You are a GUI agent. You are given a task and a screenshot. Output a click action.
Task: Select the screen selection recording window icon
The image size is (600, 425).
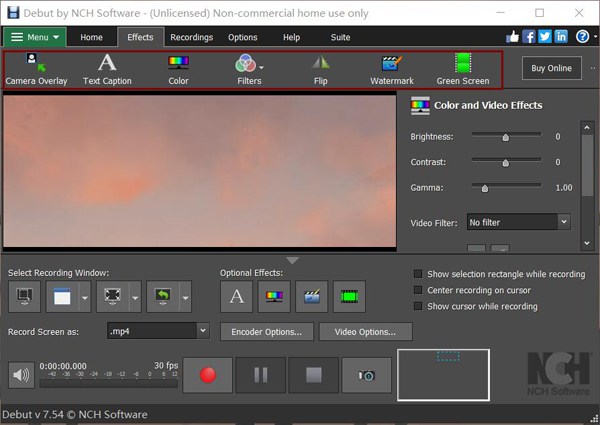[24, 296]
